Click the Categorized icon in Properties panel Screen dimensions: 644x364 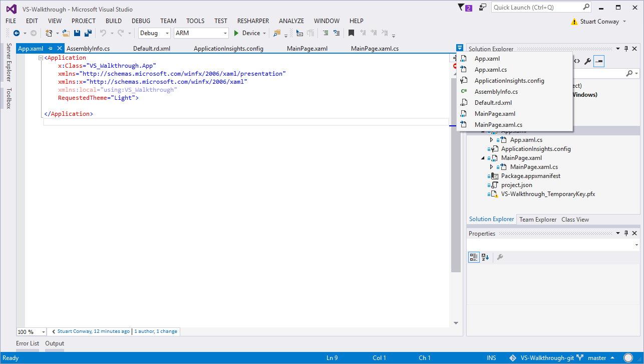point(474,257)
